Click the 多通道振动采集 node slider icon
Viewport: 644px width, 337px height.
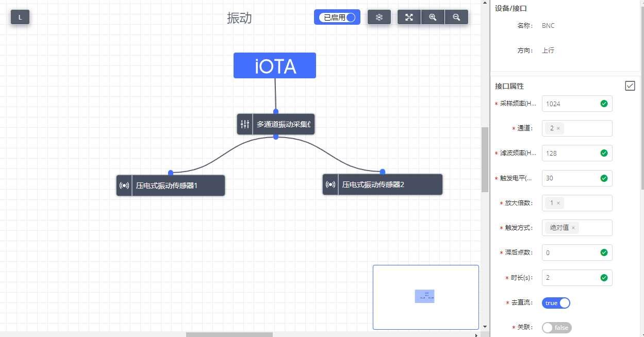tap(245, 124)
